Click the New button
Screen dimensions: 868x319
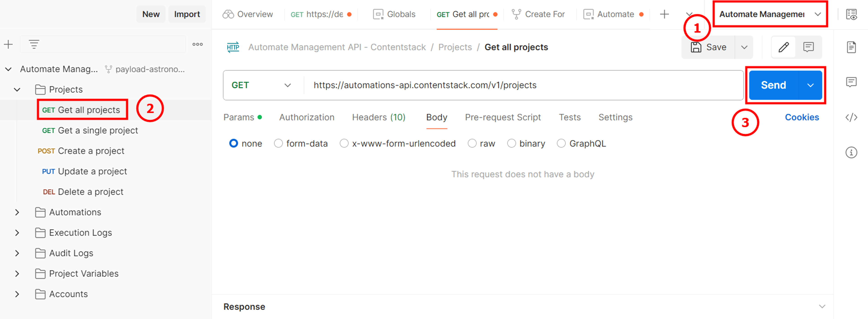tap(151, 14)
